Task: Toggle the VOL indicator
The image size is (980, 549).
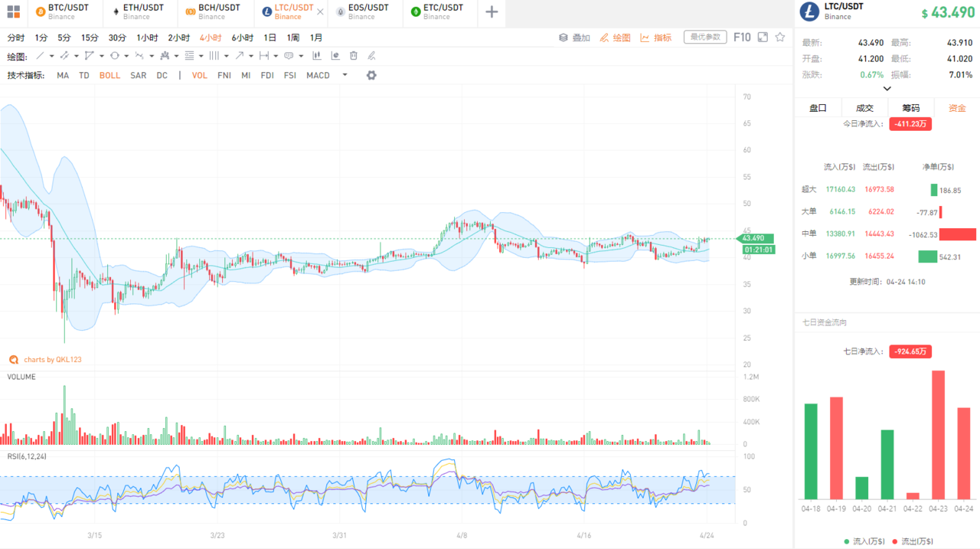Action: point(200,75)
